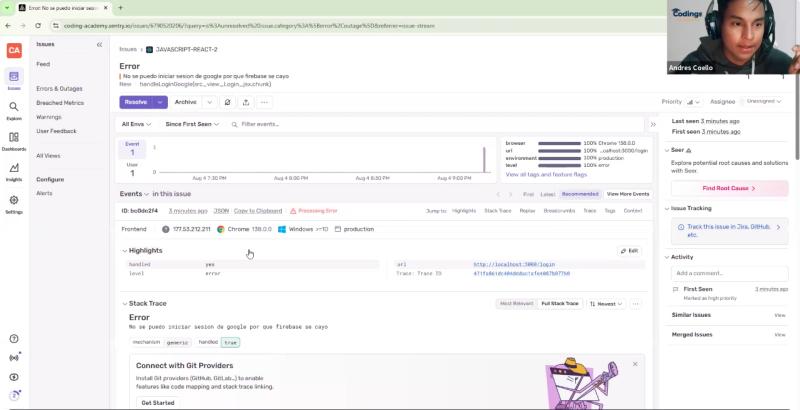The height and width of the screenshot is (410, 800).
Task: Collapse the Stack Trace section
Action: (124, 304)
